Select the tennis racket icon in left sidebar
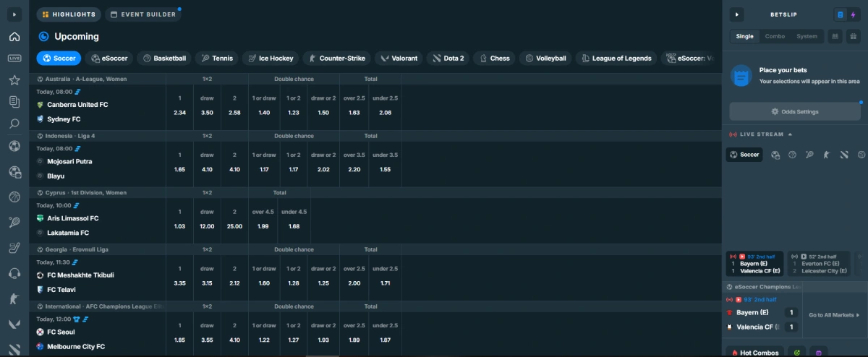This screenshot has width=868, height=357. [14, 223]
